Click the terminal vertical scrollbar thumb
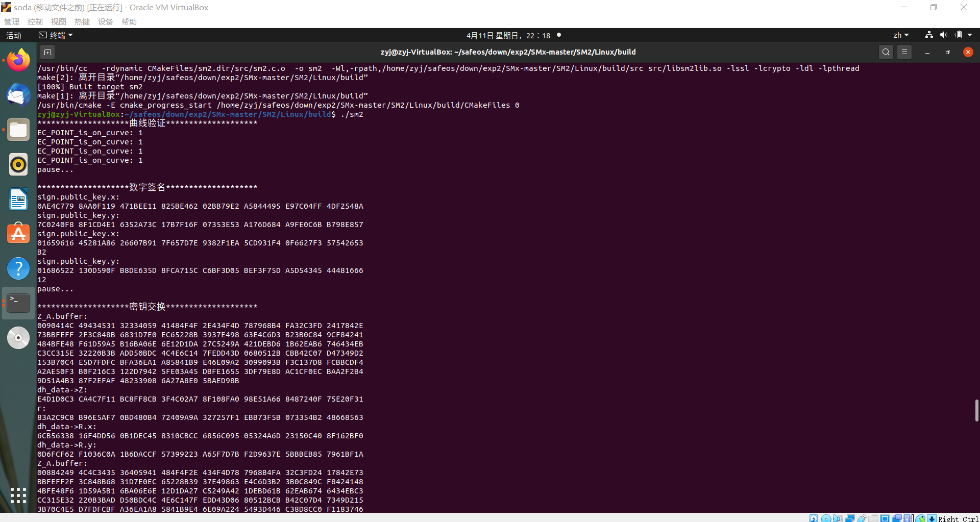The height and width of the screenshot is (522, 980). 976,410
